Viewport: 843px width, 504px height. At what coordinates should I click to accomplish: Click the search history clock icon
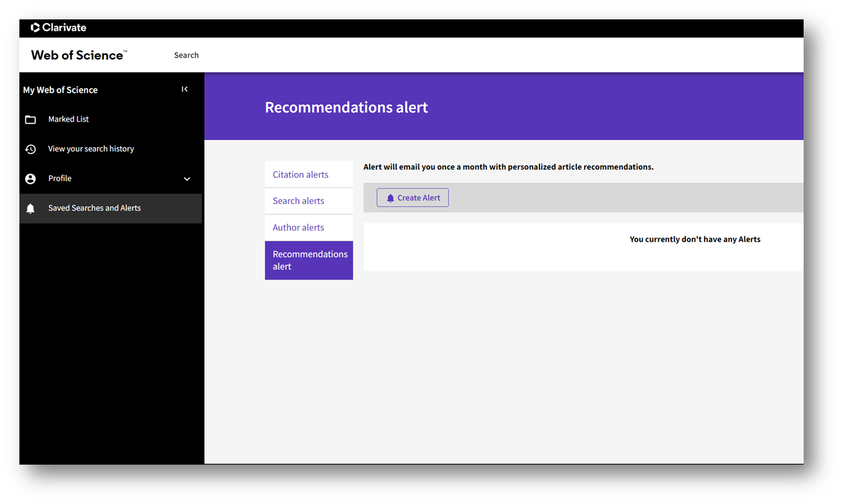30,149
